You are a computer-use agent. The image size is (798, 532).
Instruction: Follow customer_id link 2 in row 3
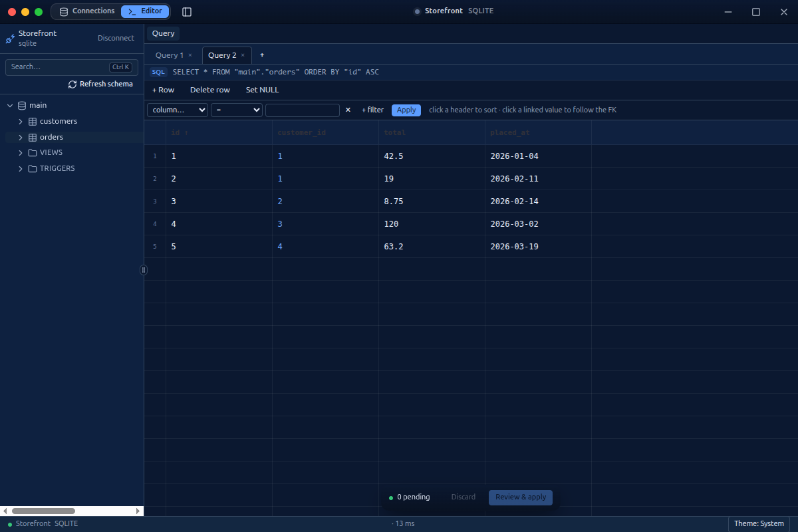[280, 201]
